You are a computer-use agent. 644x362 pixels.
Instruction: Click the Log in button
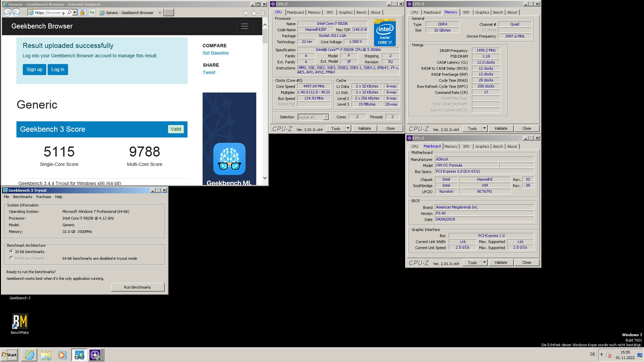coord(58,69)
